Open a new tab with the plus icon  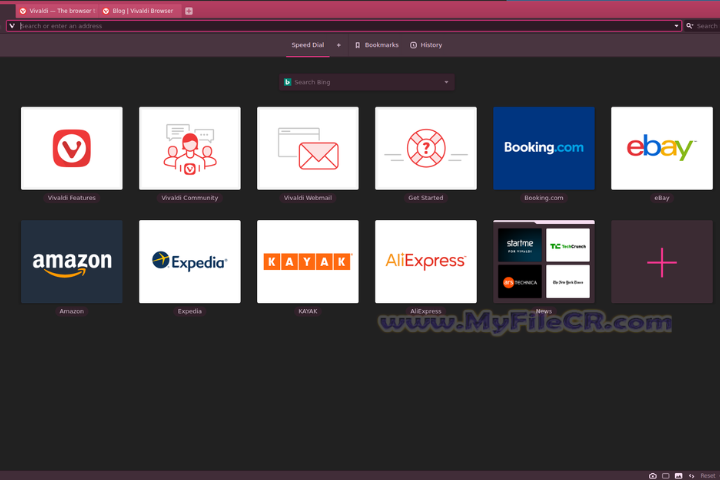point(189,11)
